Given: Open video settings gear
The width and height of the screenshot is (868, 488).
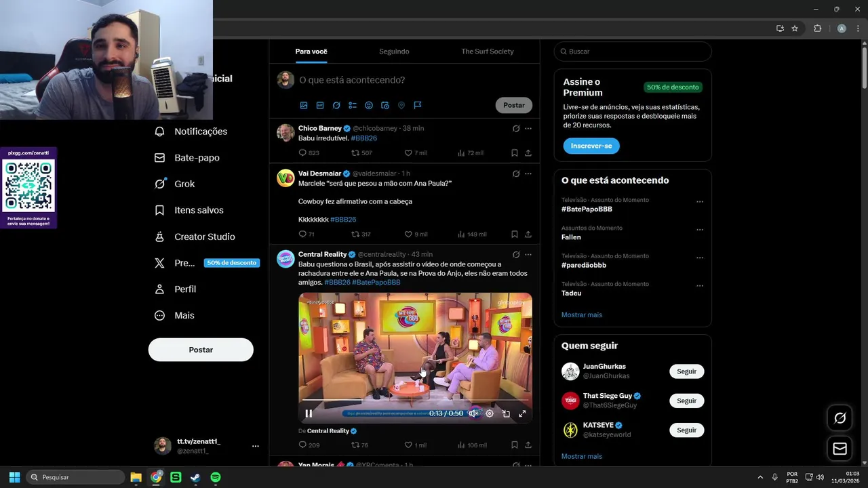Looking at the screenshot, I should (x=490, y=413).
